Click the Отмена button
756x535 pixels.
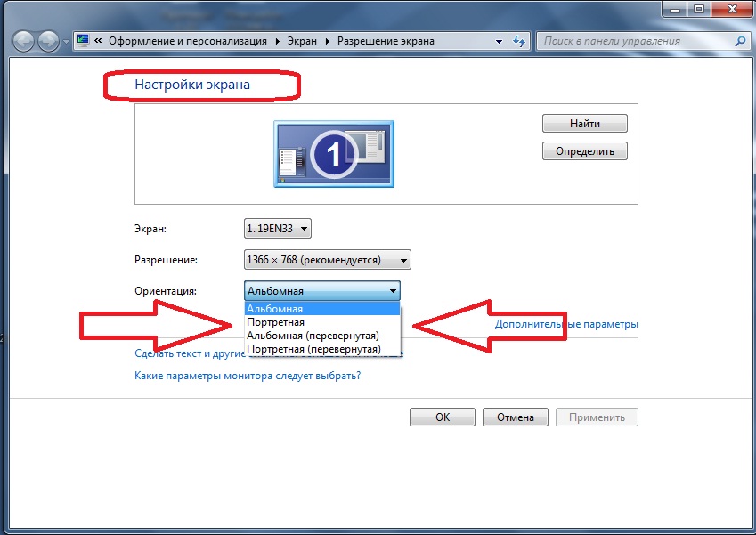click(x=515, y=417)
